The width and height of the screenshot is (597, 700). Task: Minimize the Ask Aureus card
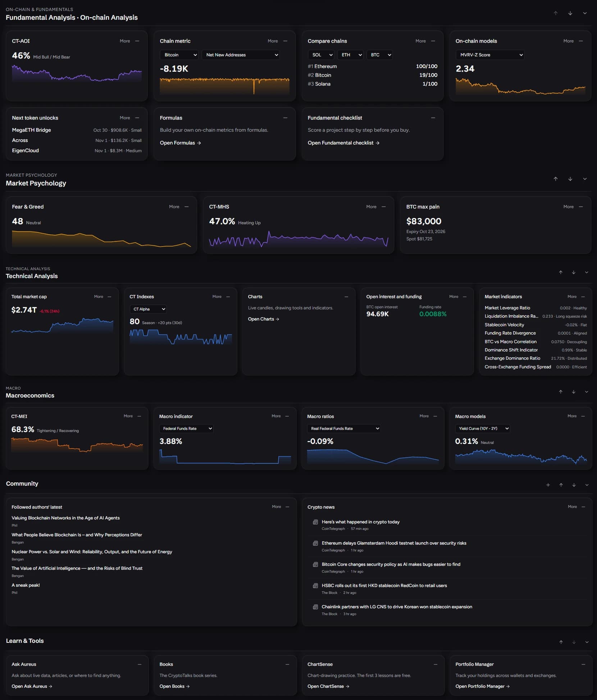coord(139,664)
